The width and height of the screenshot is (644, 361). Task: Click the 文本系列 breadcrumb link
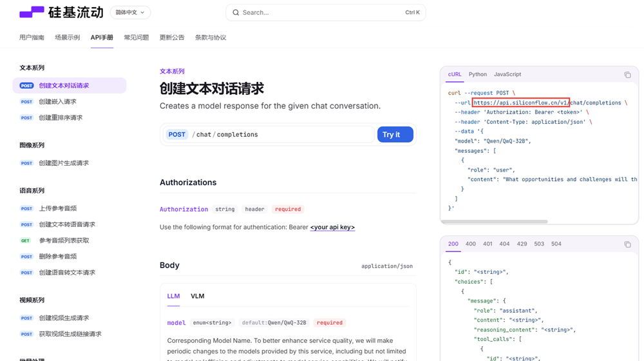point(172,71)
